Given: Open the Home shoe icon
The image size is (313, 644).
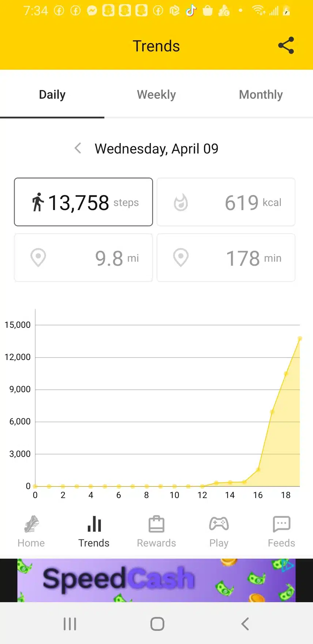Looking at the screenshot, I should point(31,524).
